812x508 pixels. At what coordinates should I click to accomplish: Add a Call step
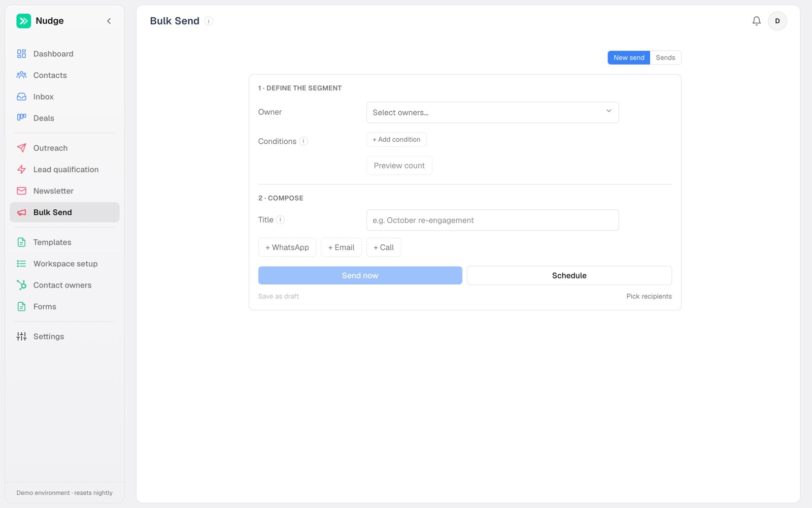384,247
